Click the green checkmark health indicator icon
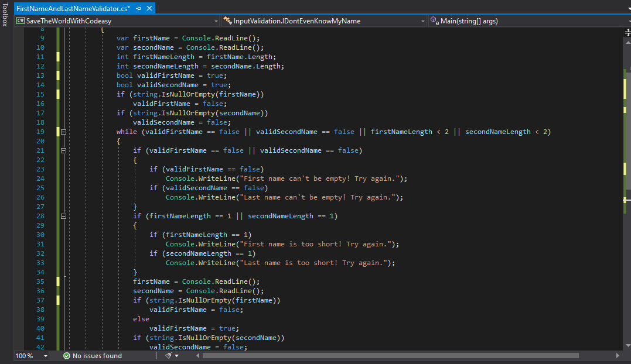Viewport: 631px width, 364px height. pos(67,356)
